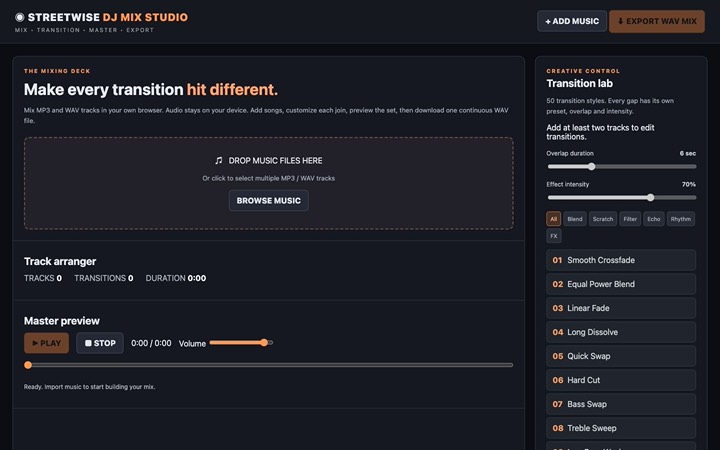Viewport: 720px width, 450px height.
Task: Click the 'Ready. Import music' status message
Action: point(90,387)
